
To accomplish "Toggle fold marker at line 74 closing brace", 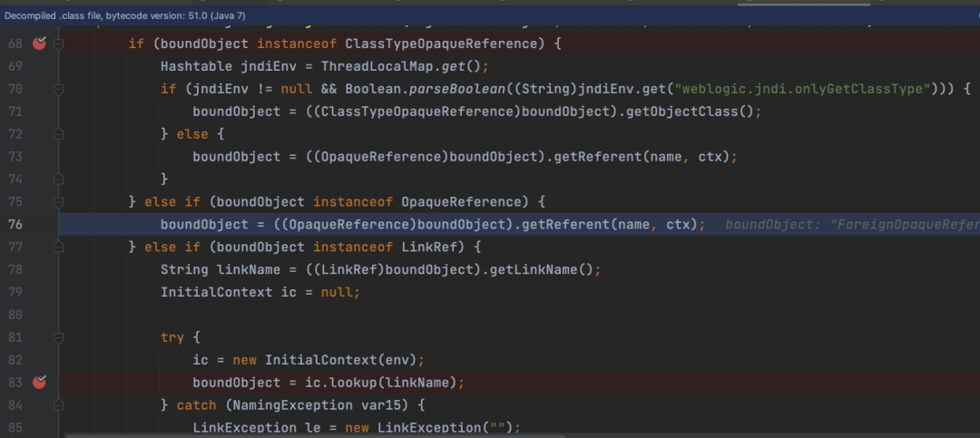I will pos(59,180).
